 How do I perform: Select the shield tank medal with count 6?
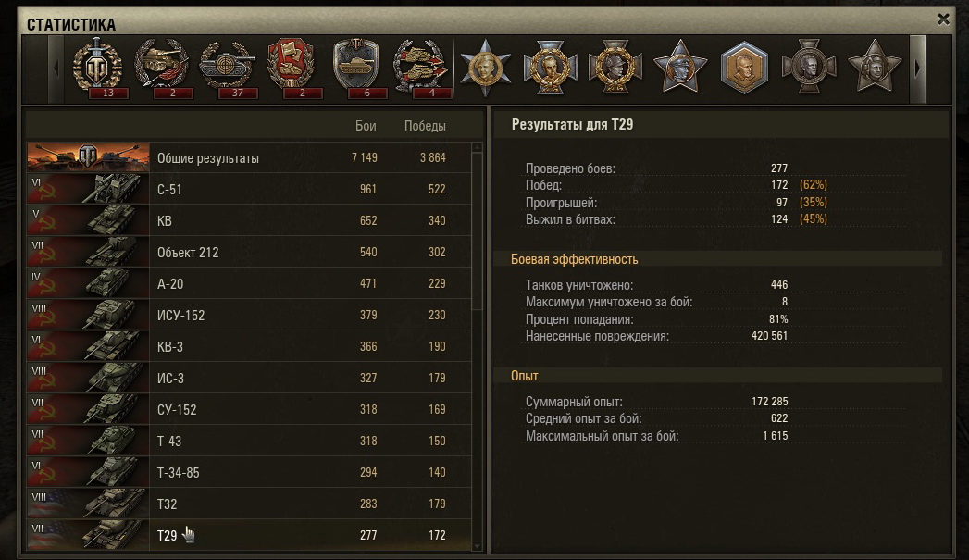356,67
